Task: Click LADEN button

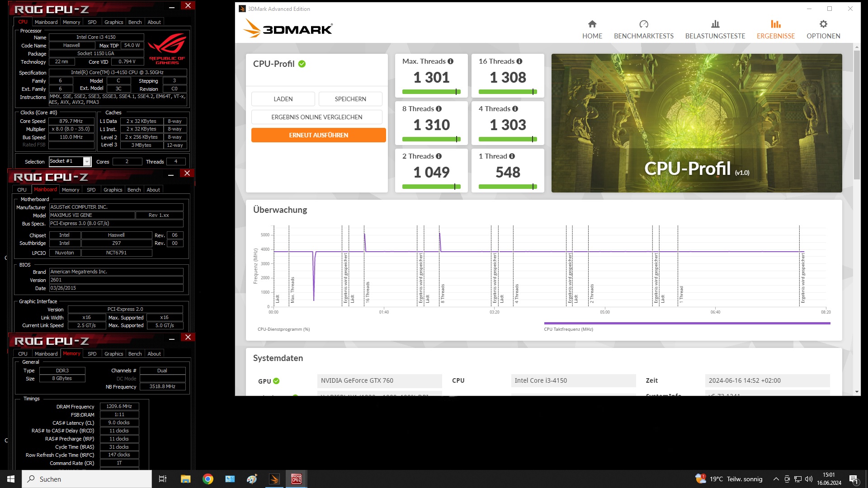Action: (x=283, y=99)
